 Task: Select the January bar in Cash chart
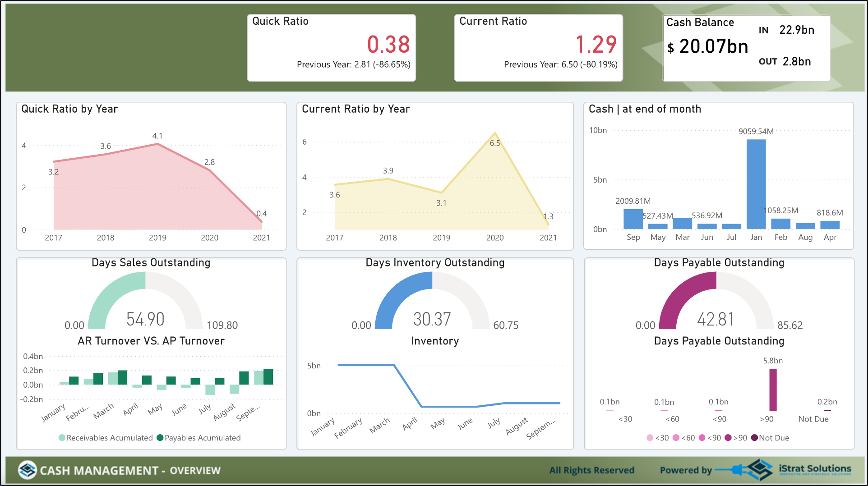coord(756,184)
